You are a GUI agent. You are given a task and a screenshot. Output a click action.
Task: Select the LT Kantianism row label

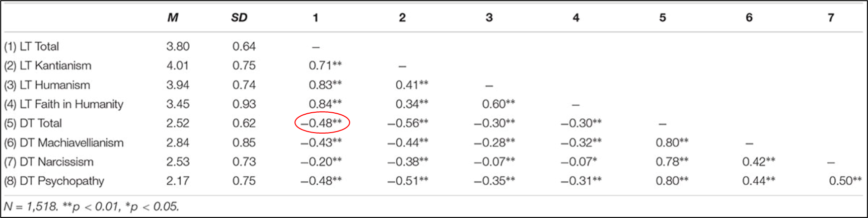tap(48, 66)
